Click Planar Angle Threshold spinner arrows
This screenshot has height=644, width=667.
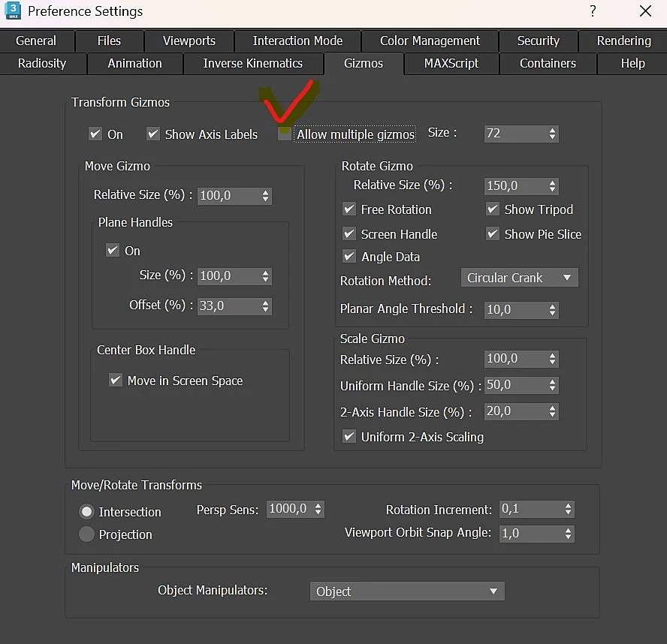[552, 310]
